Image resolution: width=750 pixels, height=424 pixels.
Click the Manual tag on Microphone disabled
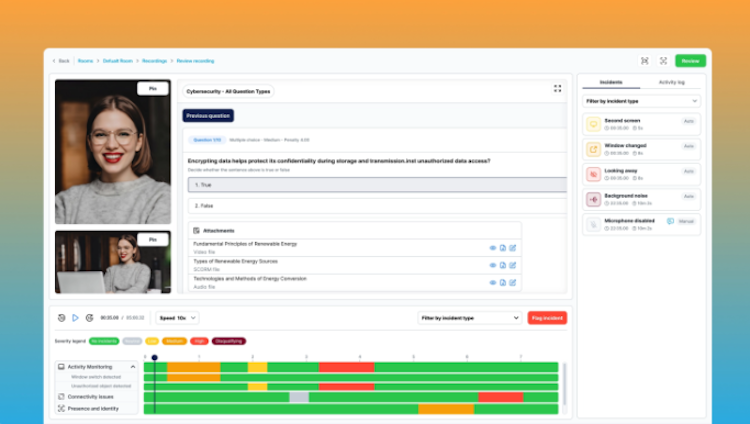point(686,221)
